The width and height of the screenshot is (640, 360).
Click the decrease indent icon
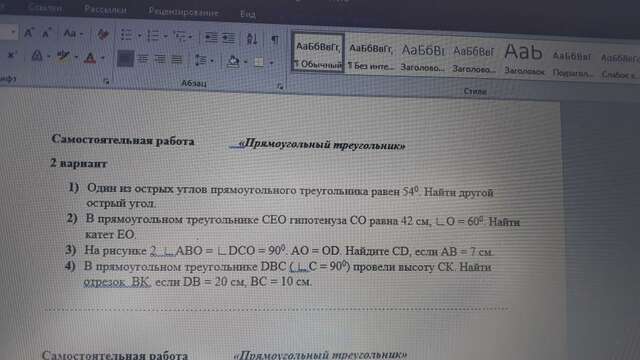211,38
